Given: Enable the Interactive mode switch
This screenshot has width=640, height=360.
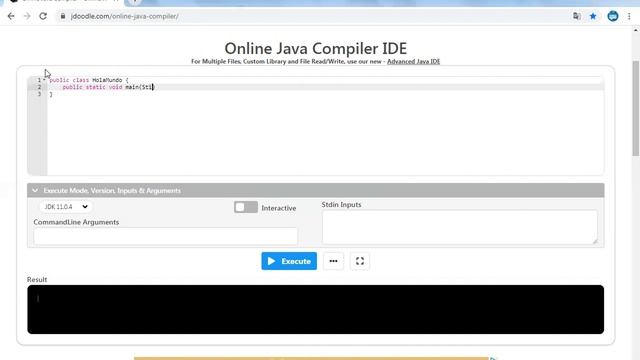Looking at the screenshot, I should click(246, 207).
